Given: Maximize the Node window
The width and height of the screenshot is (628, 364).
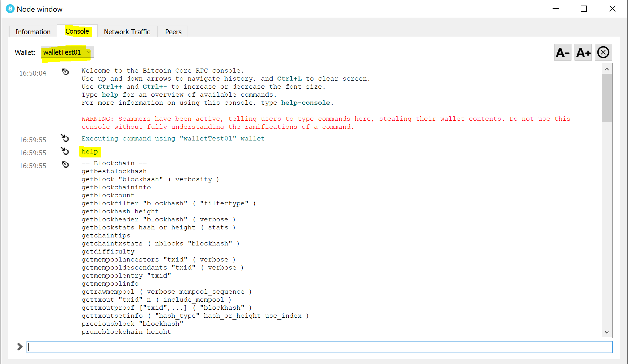Looking at the screenshot, I should coord(584,9).
